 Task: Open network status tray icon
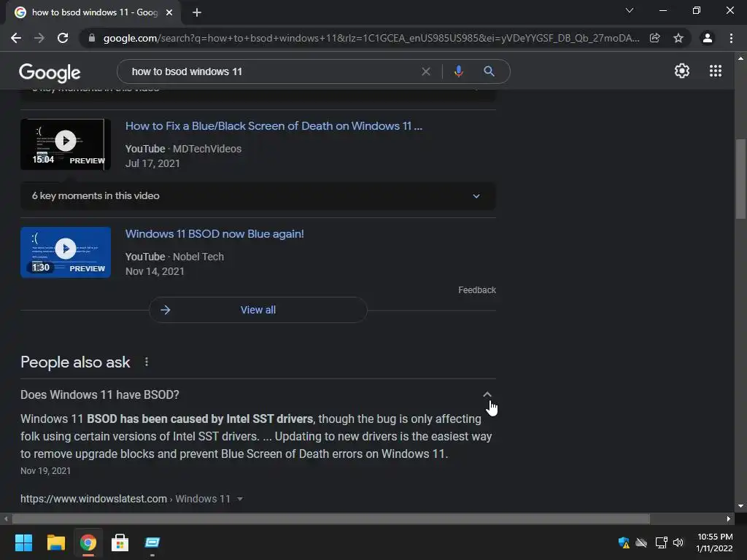click(661, 542)
